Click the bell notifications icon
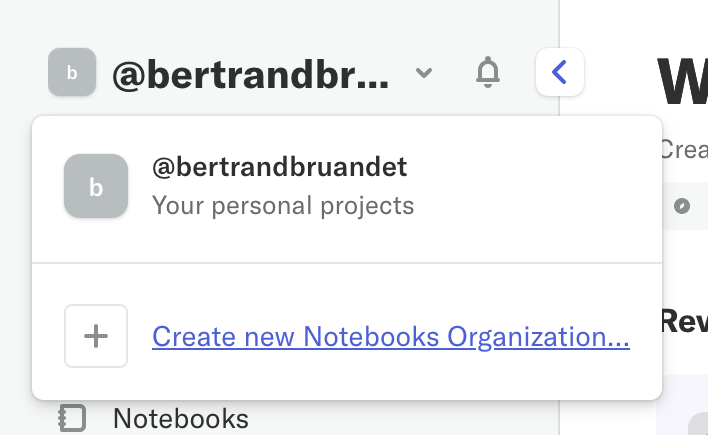Screen dimensions: 708x435 pos(488,73)
